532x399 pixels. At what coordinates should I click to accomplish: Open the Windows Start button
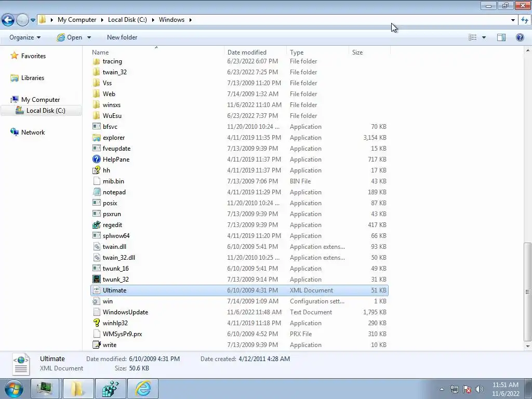(14, 389)
